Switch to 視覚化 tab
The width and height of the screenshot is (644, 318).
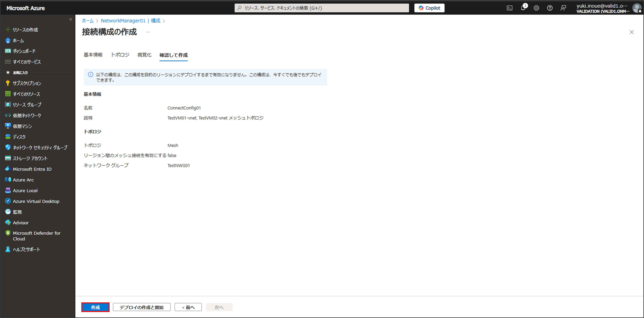(x=144, y=55)
